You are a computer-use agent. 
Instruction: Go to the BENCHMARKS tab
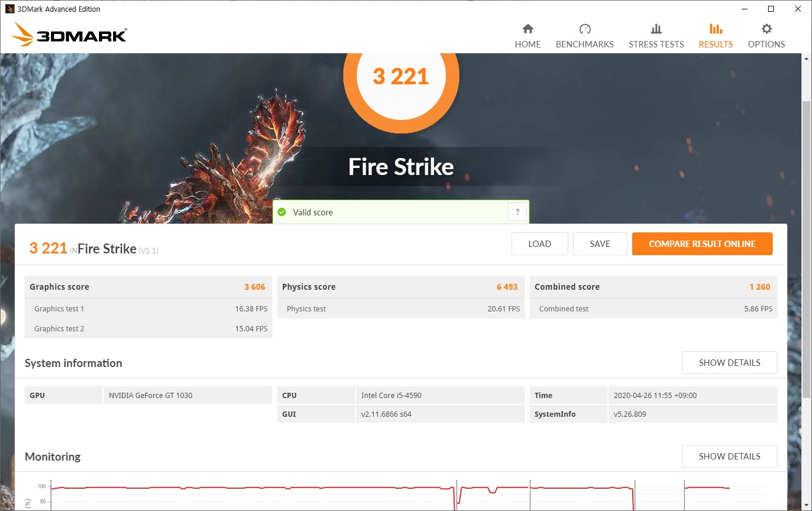click(585, 36)
